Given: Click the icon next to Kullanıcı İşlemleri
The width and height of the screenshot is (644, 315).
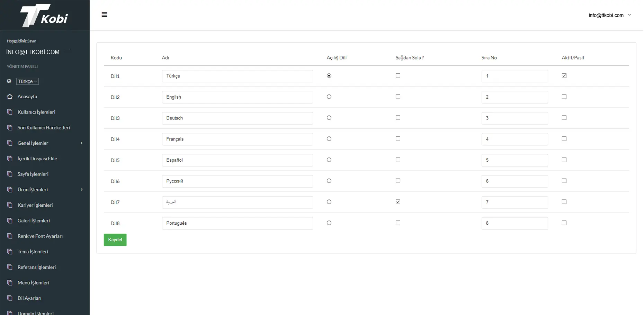Looking at the screenshot, I should [10, 112].
